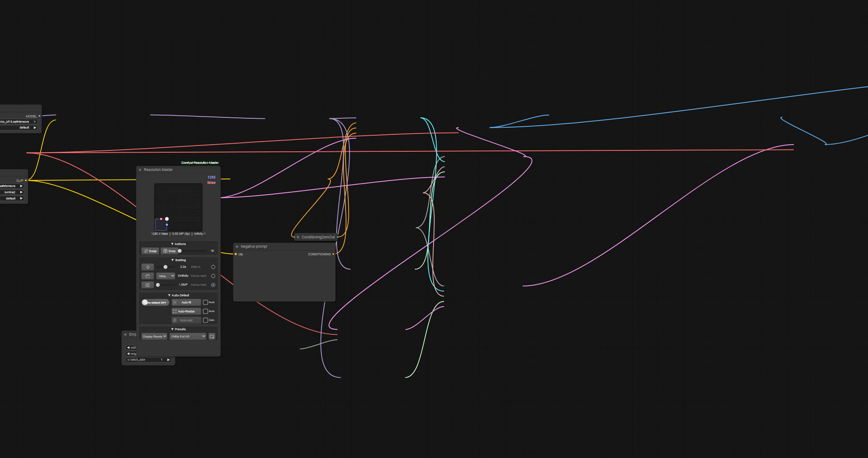Screen dimensions: 868x458
Task: Click the ConditioningZeroOut input socket
Action: coord(294,237)
